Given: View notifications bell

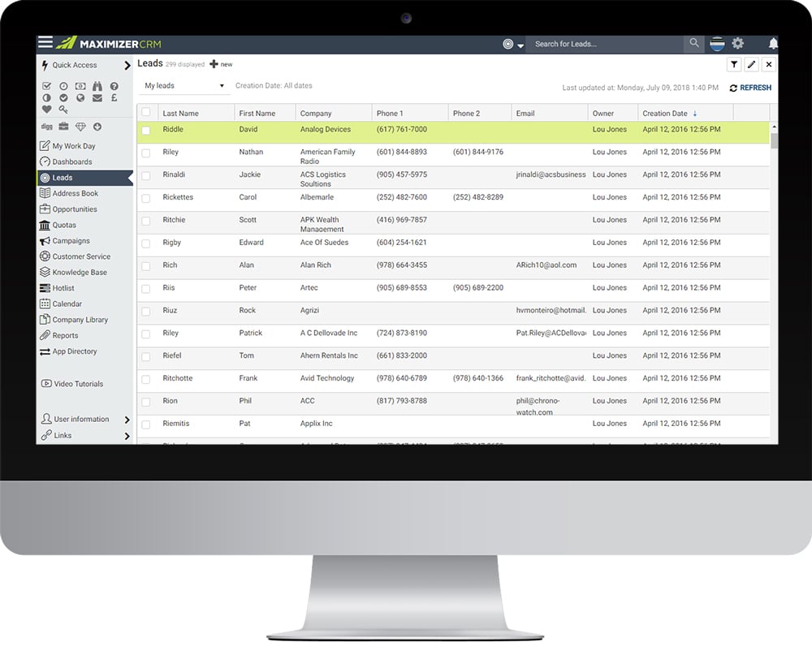Looking at the screenshot, I should 773,44.
